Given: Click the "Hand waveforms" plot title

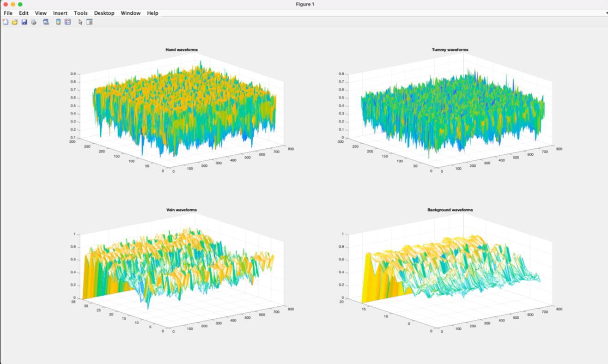Looking at the screenshot, I should (182, 49).
